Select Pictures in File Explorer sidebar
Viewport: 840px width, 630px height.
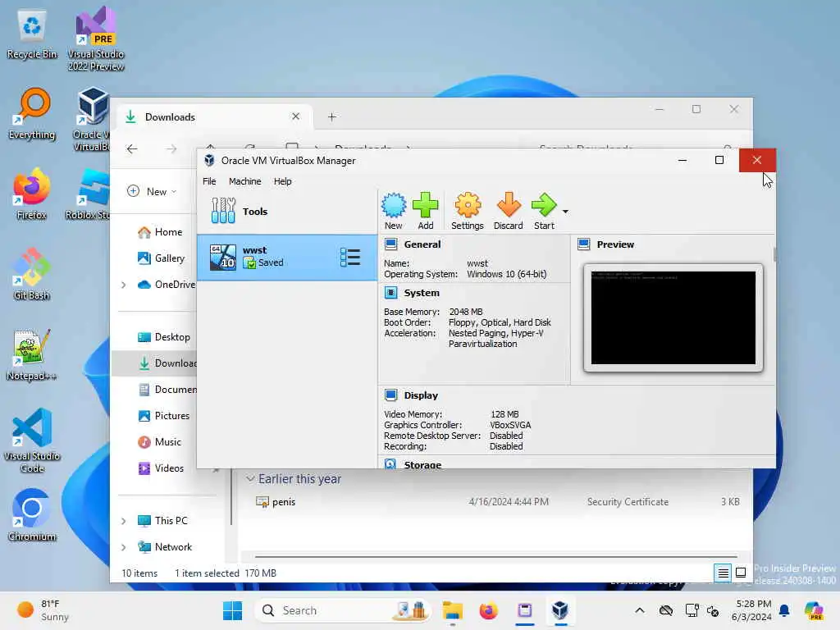164,416
